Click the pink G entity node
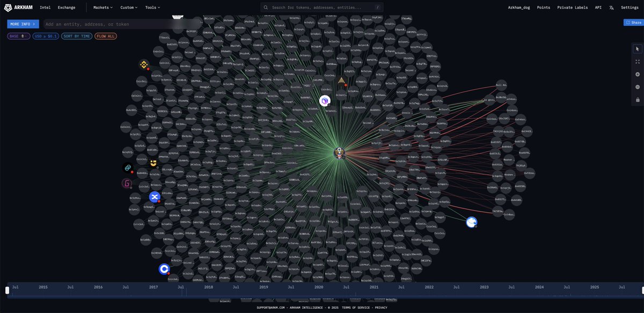 pos(127,184)
